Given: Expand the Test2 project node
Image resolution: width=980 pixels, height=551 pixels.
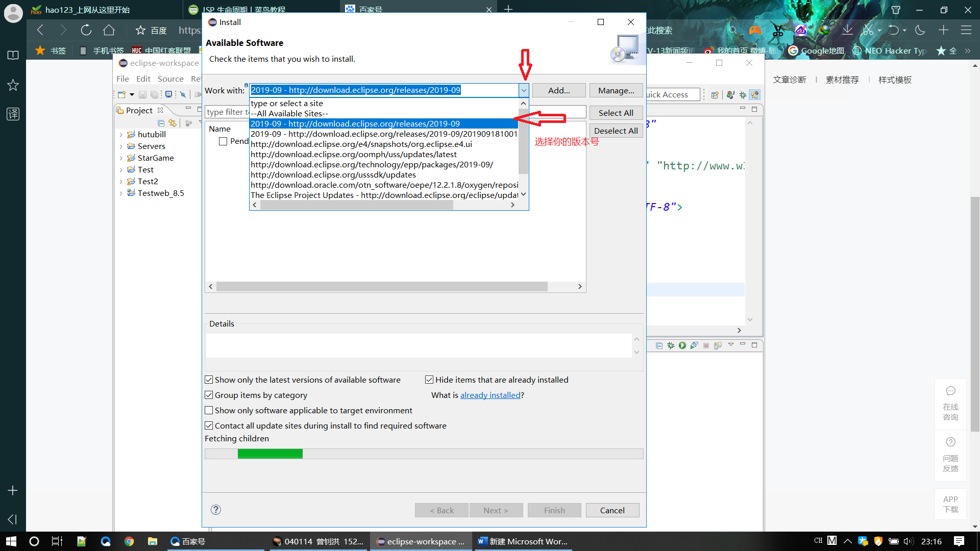Looking at the screenshot, I should click(121, 182).
